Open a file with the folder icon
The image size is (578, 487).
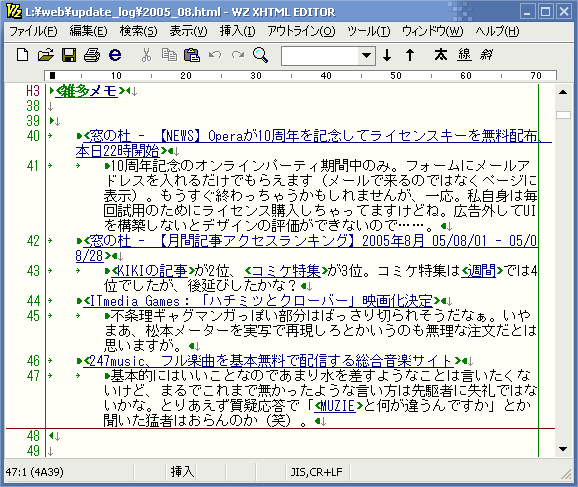pos(46,55)
